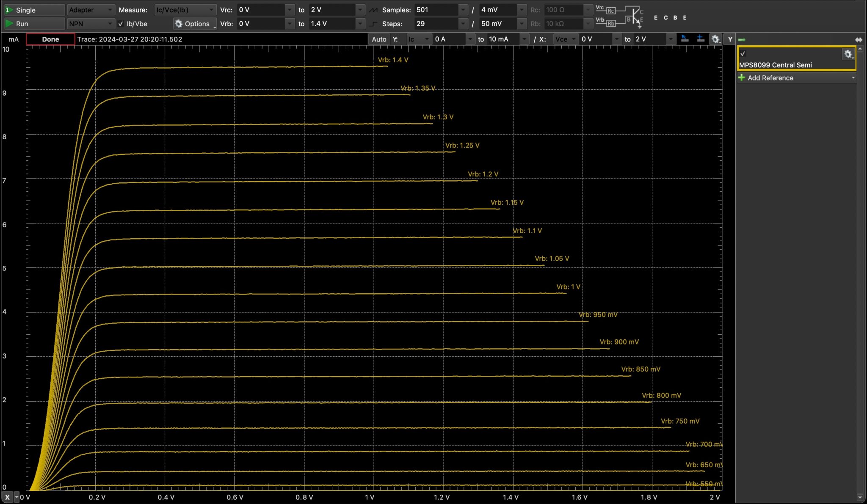867x504 pixels.
Task: Click the sweep ramp icon beside Samples
Action: tap(373, 10)
